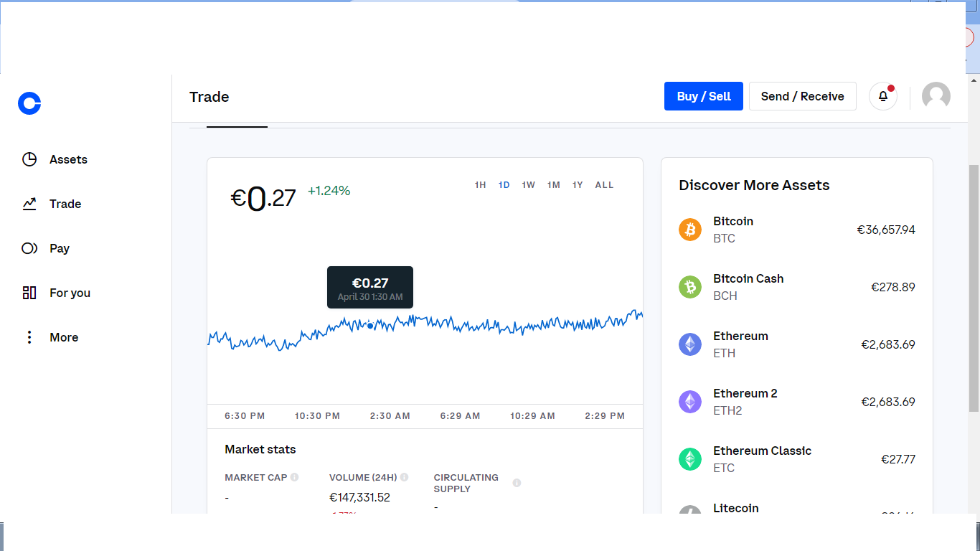Open the profile avatar menu
Screen dimensions: 980x551
point(936,96)
